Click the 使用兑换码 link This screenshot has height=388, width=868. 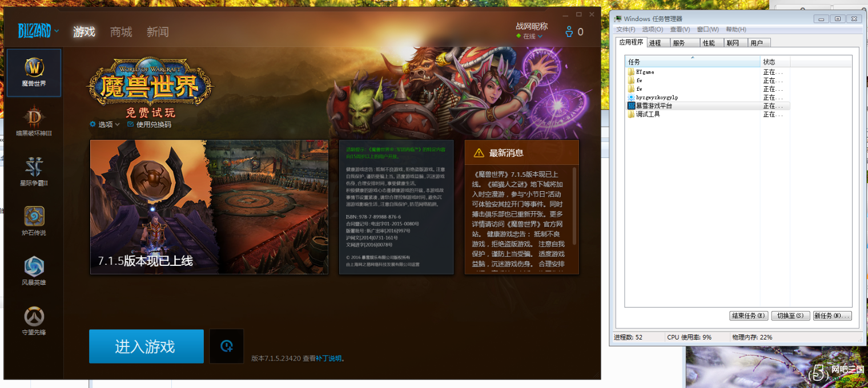tap(150, 124)
